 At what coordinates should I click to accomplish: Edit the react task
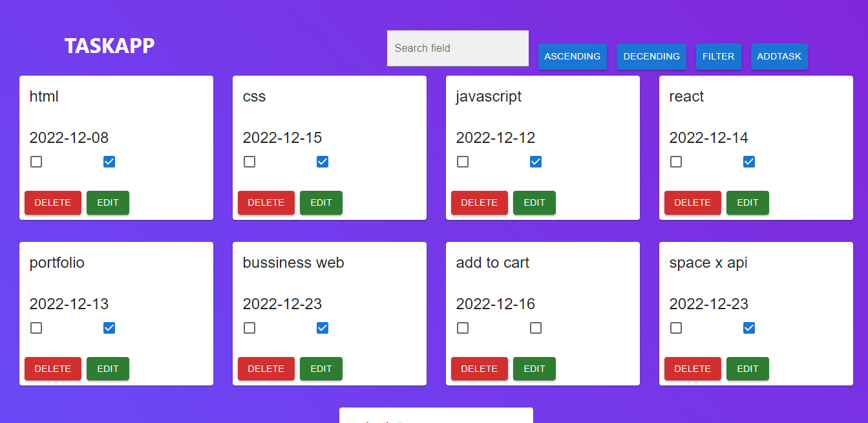click(748, 202)
